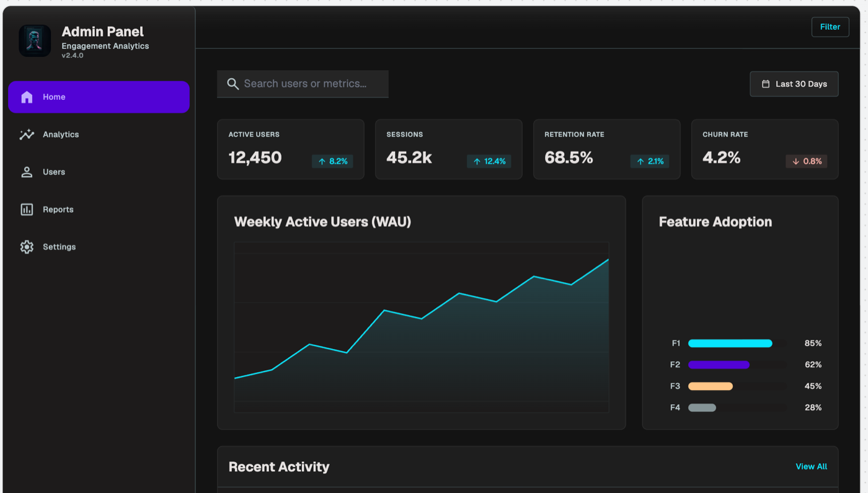
Task: Click the Home icon in sidebar
Action: [x=27, y=97]
